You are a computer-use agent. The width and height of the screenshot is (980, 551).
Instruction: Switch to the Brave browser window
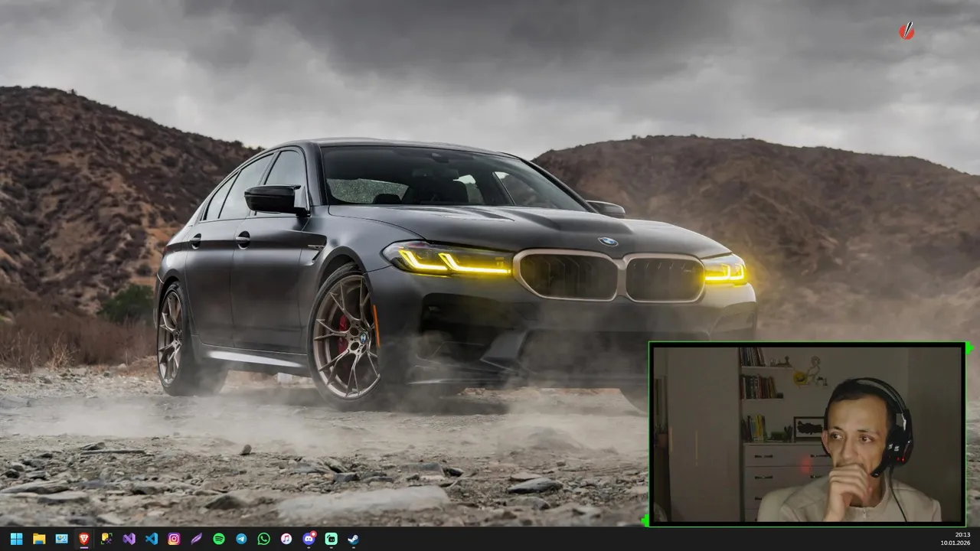pyautogui.click(x=84, y=539)
